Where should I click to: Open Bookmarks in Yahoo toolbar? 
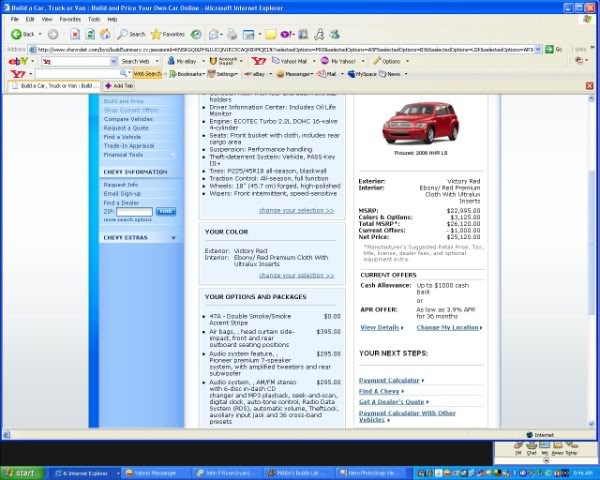[187, 74]
